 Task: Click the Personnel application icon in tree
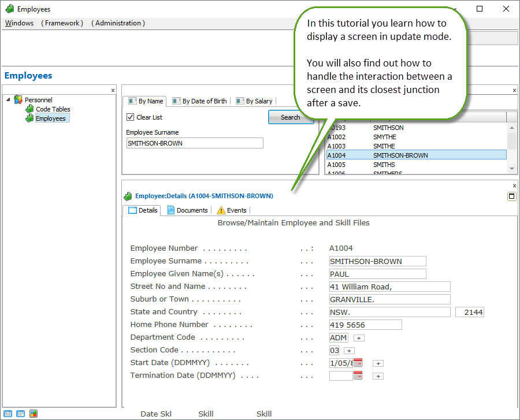(18, 99)
